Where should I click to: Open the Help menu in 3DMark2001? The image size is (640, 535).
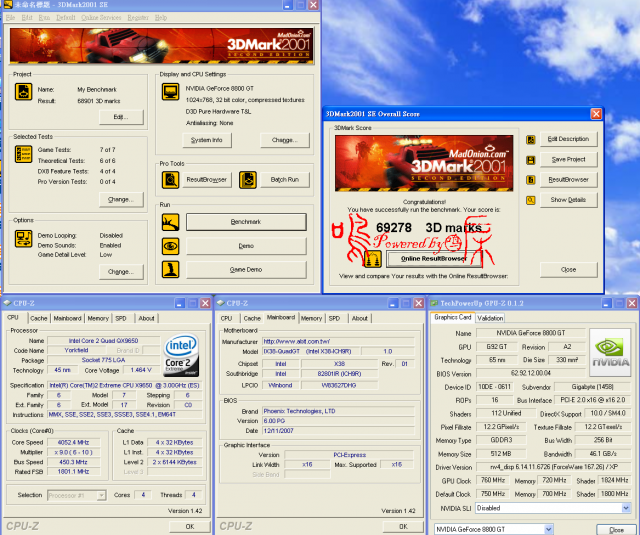161,18
